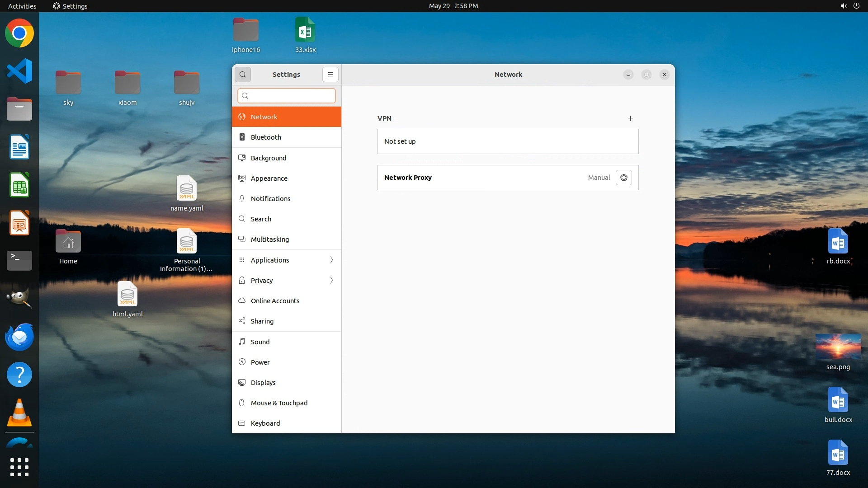This screenshot has width=868, height=488.
Task: Show all applications grid
Action: coord(19,467)
